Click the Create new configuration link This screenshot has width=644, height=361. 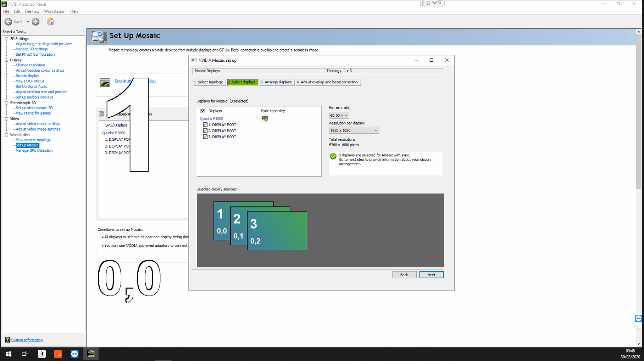(x=135, y=80)
